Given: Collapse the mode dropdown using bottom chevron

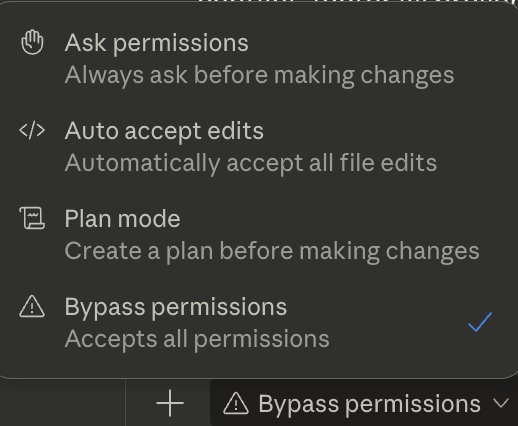Looking at the screenshot, I should 501,403.
